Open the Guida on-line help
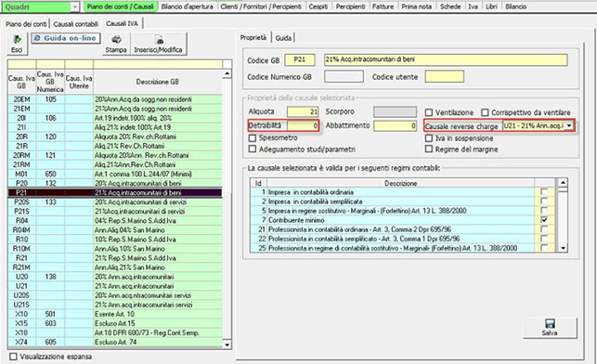Viewport: 597px width, 364px height. pos(66,38)
